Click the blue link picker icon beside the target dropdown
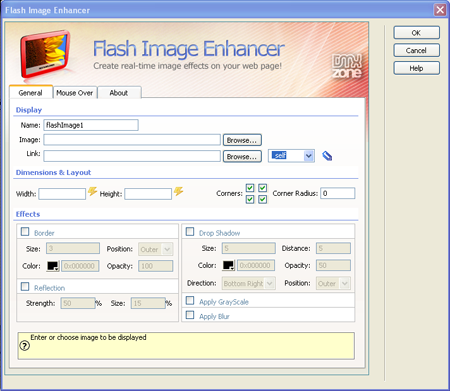This screenshot has width=450, height=391. (327, 156)
